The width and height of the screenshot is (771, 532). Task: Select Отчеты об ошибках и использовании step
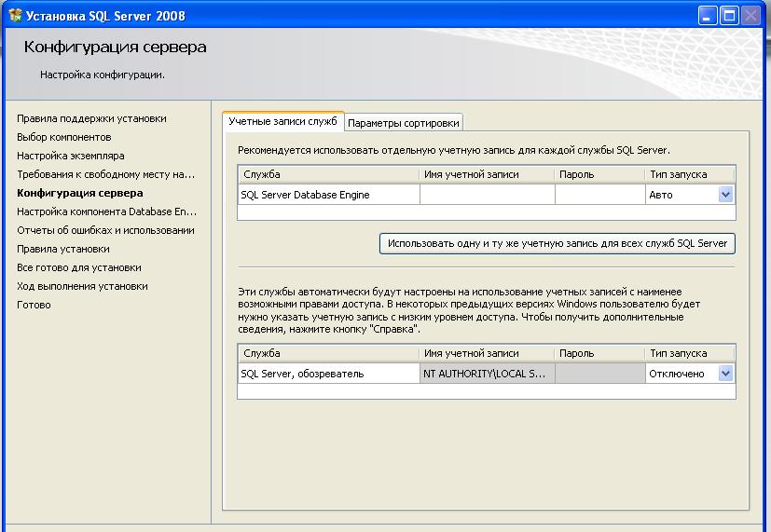[105, 230]
